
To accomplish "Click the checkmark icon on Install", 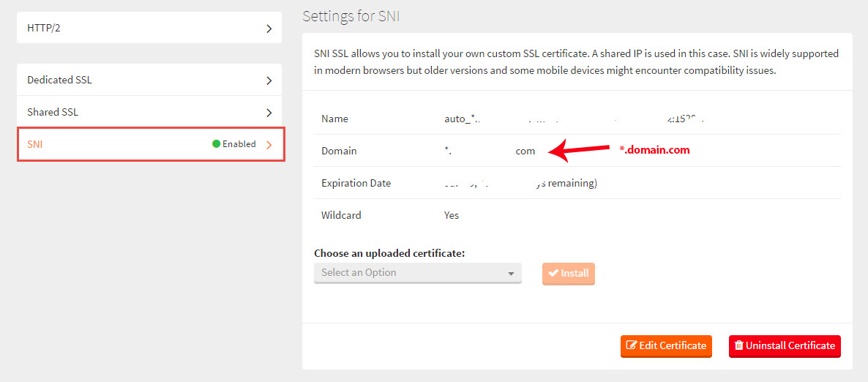I will click(553, 273).
